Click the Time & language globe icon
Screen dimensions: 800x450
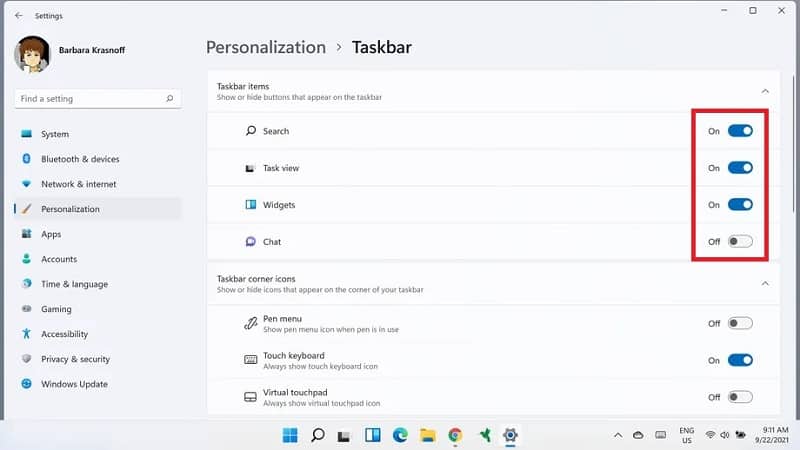(x=27, y=284)
